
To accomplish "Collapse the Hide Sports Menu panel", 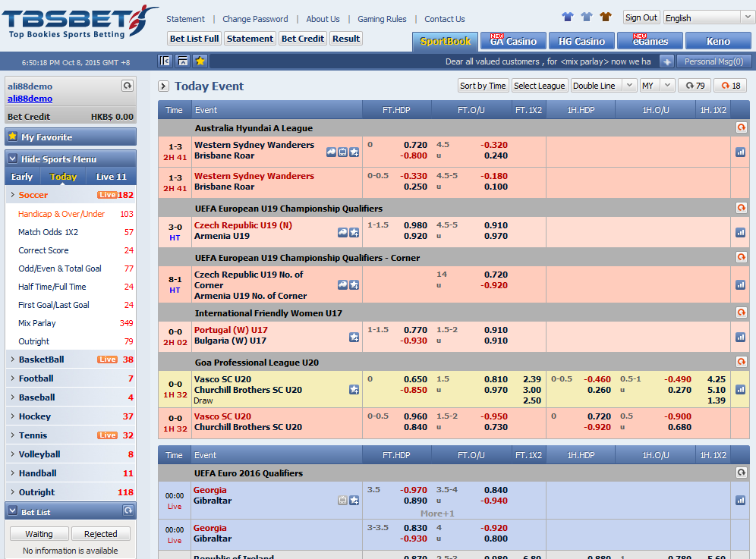I will [x=12, y=159].
